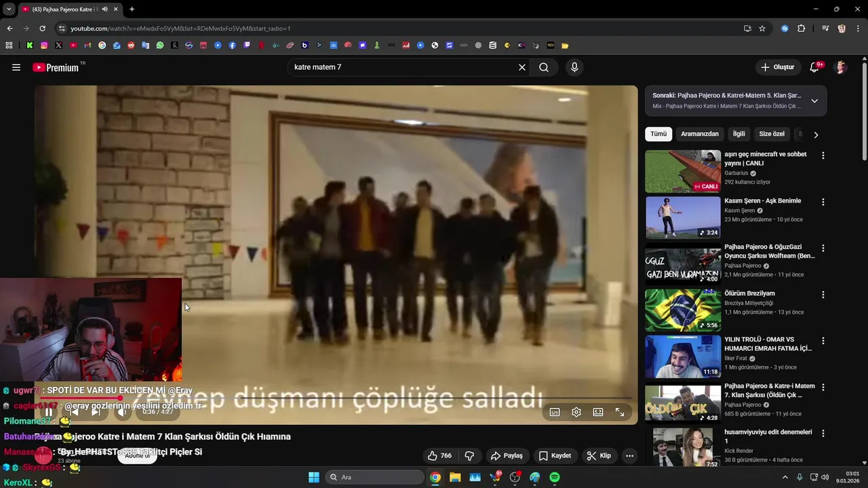Open a new browser tab
The height and width of the screenshot is (488, 868).
tap(132, 9)
